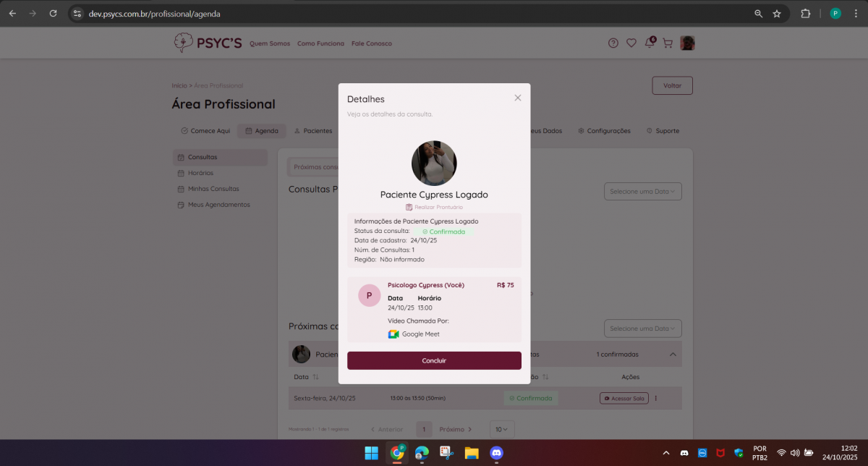Click the Google Meet icon
The width and height of the screenshot is (868, 466).
tap(393, 334)
